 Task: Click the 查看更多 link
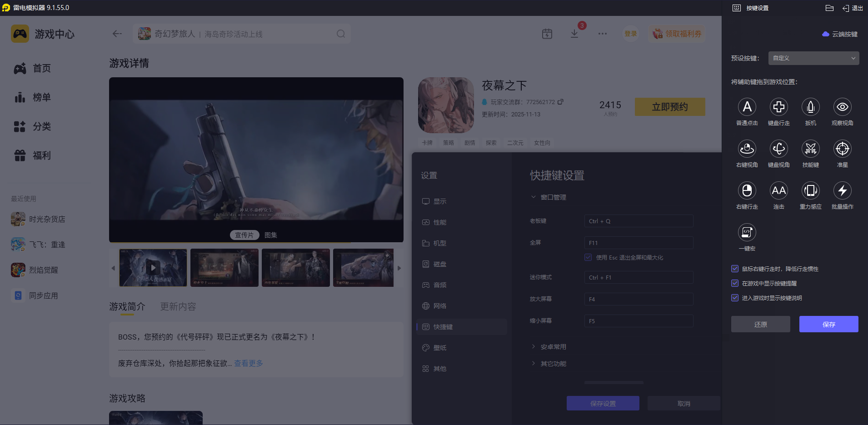point(248,363)
